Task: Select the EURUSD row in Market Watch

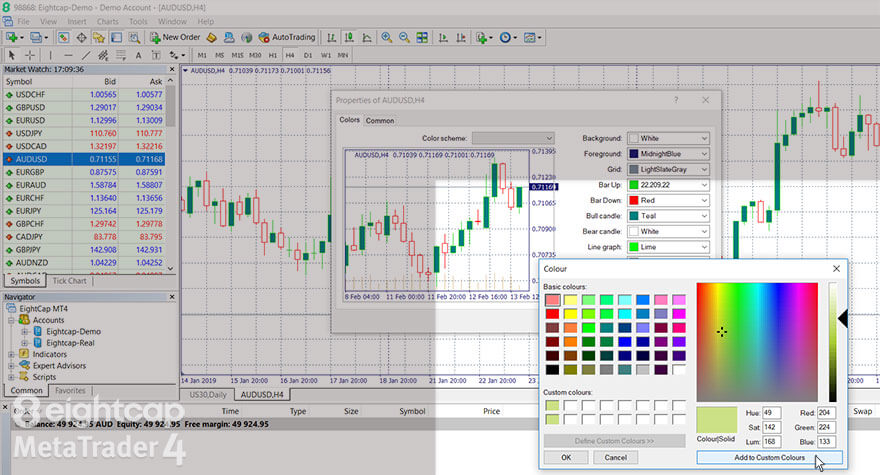Action: point(84,120)
